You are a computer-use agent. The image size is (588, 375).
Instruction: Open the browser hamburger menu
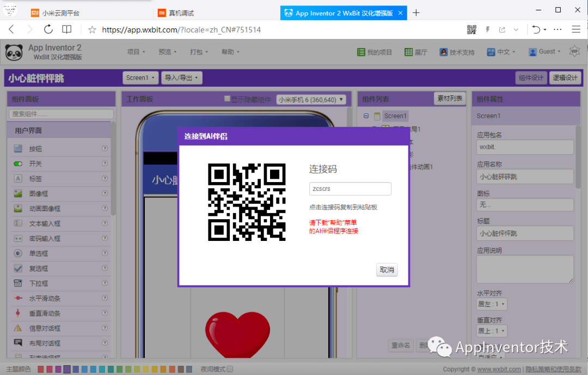576,29
